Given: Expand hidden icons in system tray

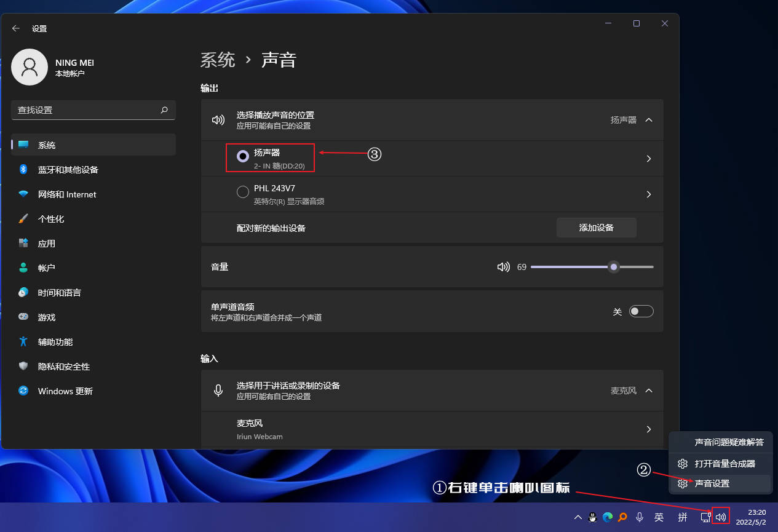Looking at the screenshot, I should pos(577,517).
